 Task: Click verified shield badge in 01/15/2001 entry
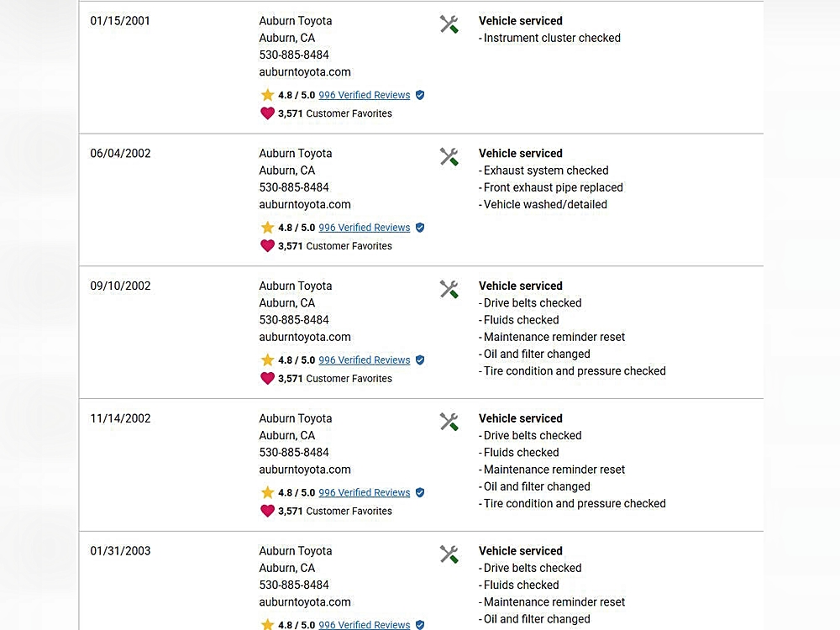(x=420, y=95)
